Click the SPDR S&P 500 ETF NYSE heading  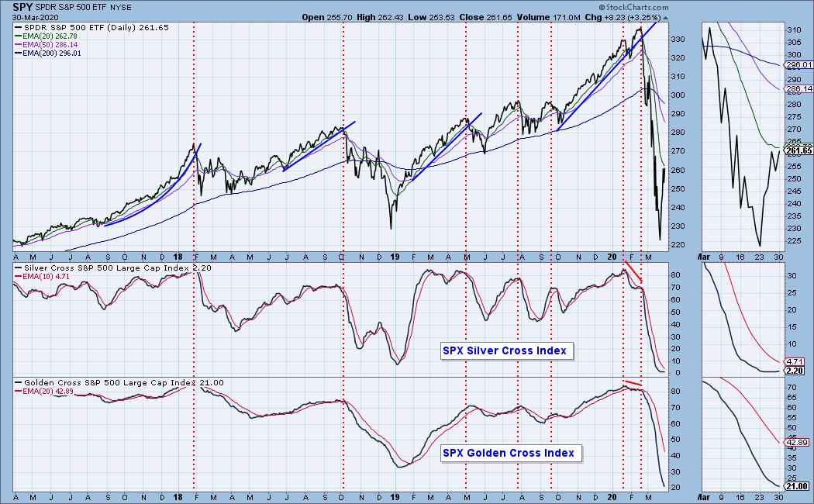pos(83,7)
